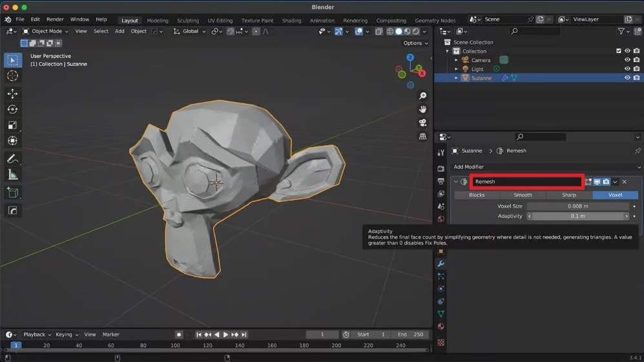
Task: Click the outliner search field
Action: point(535,31)
